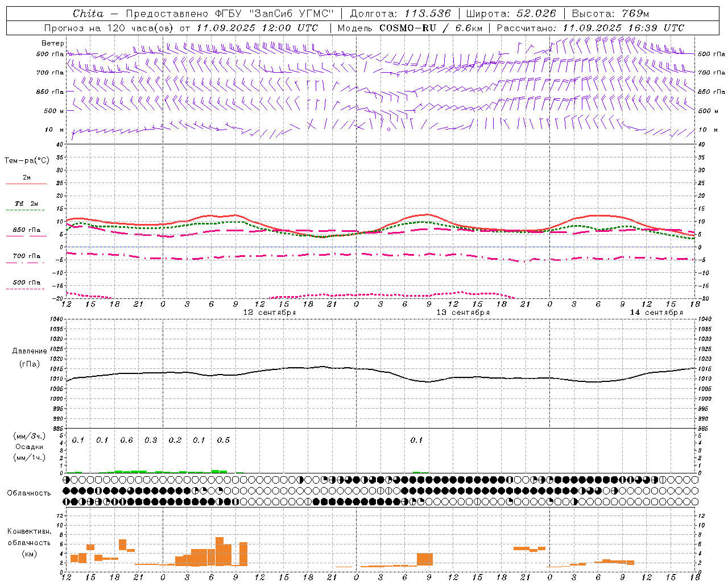Click the "0.2" precipitation value
Viewport: 728px width, 582px height.
click(x=175, y=440)
